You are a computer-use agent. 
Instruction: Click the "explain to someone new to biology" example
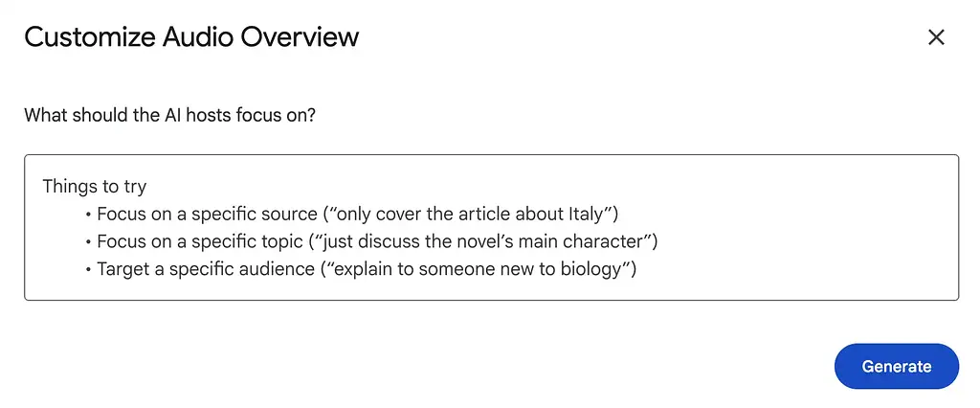pyautogui.click(x=479, y=268)
